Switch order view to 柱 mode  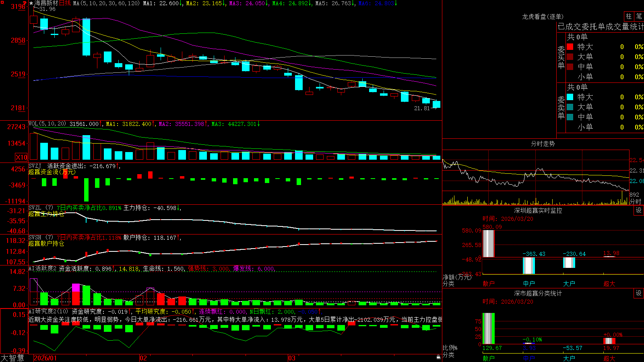[629, 16]
